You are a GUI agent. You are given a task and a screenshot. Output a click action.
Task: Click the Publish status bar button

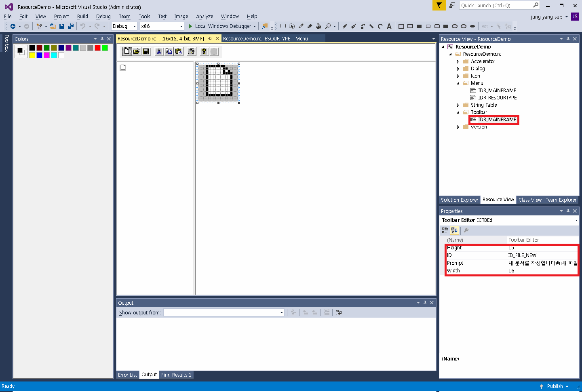(x=555, y=386)
